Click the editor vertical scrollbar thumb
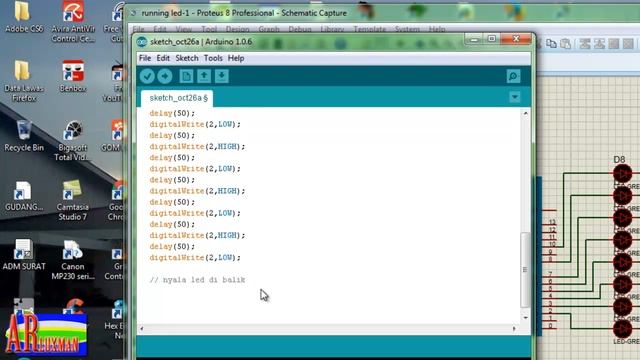640x360 pixels. point(525,270)
